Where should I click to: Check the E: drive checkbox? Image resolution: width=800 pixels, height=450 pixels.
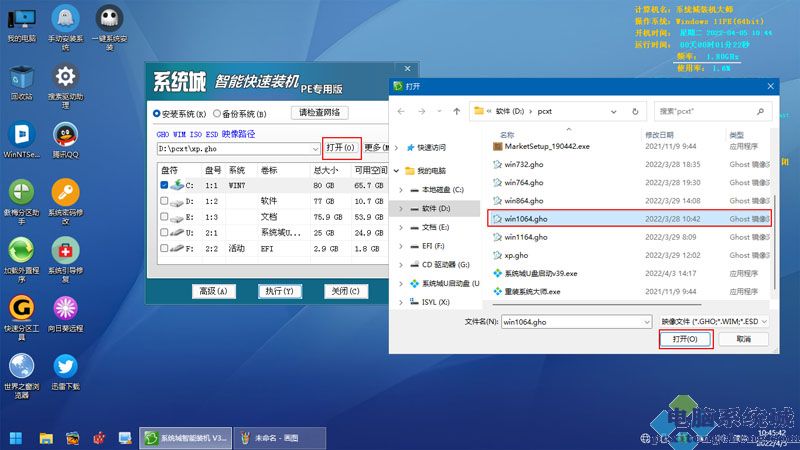tap(164, 217)
